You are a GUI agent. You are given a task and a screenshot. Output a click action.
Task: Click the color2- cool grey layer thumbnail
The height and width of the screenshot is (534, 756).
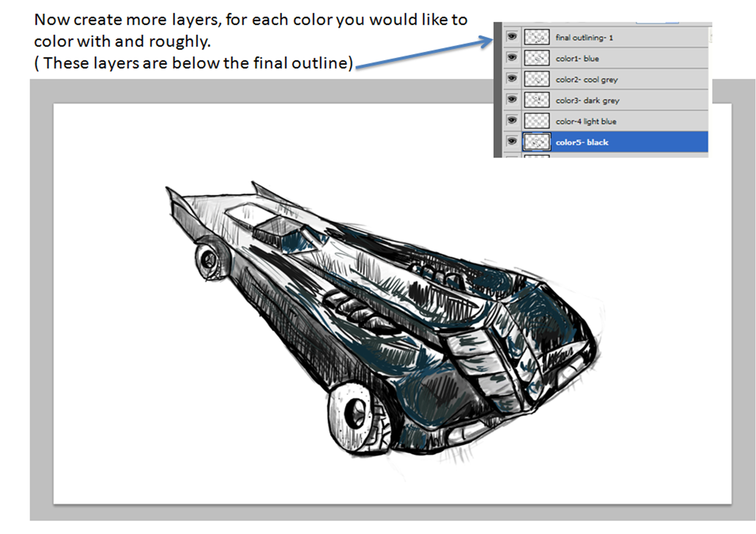(x=536, y=79)
